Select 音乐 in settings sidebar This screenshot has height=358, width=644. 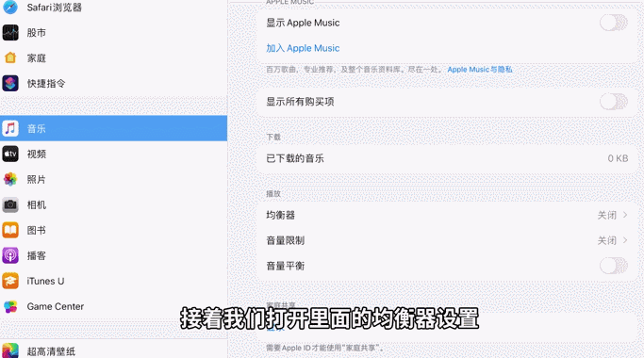click(113, 128)
